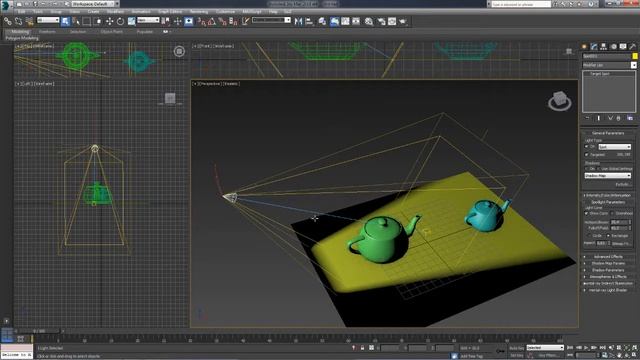Expand the Advanced Effects rollout
The image size is (640, 360).
point(608,256)
